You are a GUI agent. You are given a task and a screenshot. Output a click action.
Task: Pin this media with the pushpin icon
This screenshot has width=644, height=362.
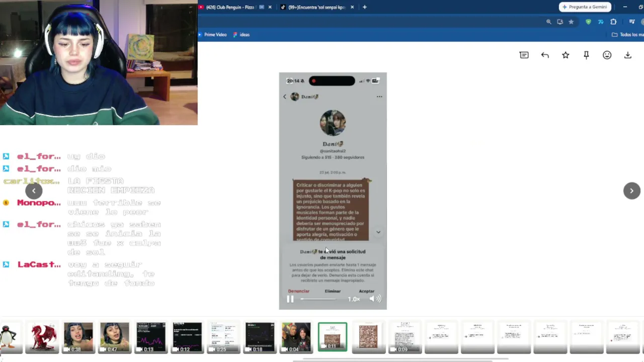pos(586,55)
